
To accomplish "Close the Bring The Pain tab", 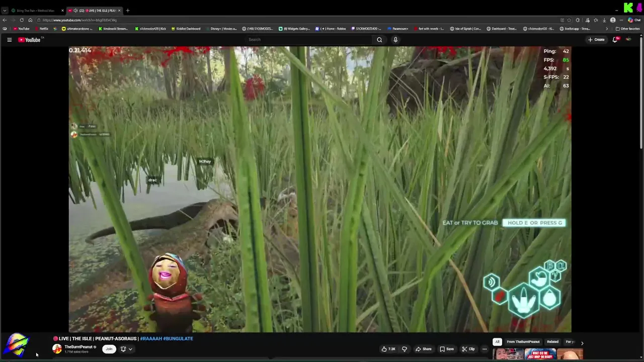I will coord(62,11).
